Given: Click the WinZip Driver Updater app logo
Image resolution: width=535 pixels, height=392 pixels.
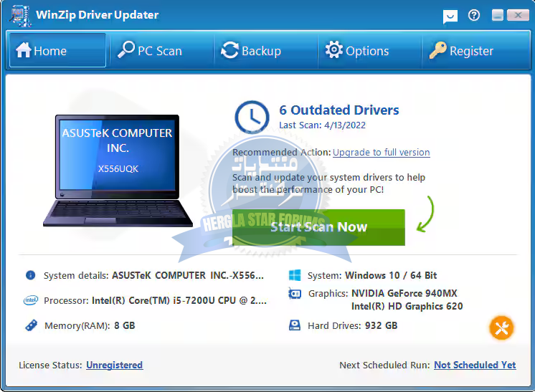Looking at the screenshot, I should [x=21, y=16].
